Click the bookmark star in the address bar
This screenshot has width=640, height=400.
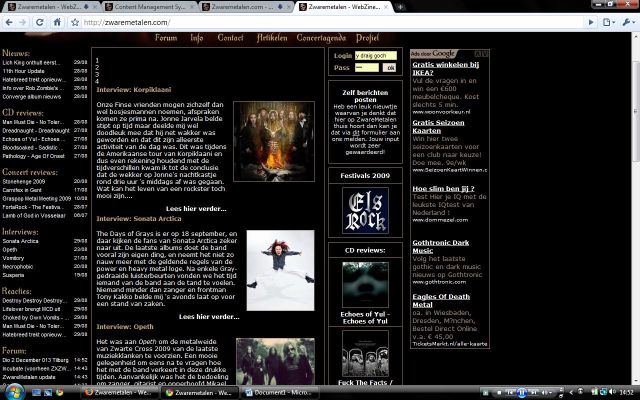pyautogui.click(x=76, y=21)
